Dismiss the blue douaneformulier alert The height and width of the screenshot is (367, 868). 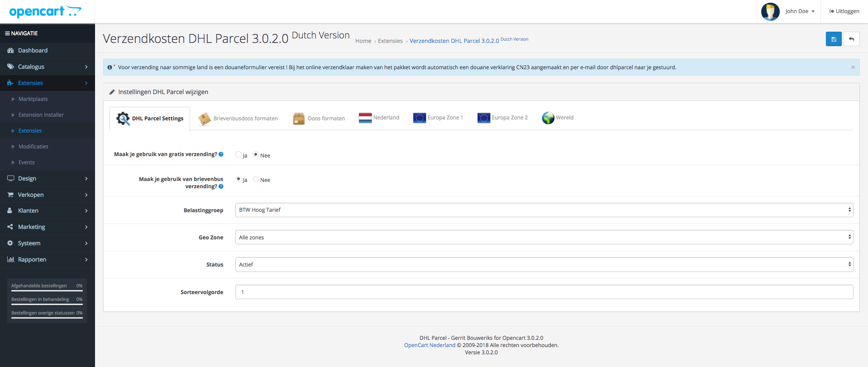[853, 67]
